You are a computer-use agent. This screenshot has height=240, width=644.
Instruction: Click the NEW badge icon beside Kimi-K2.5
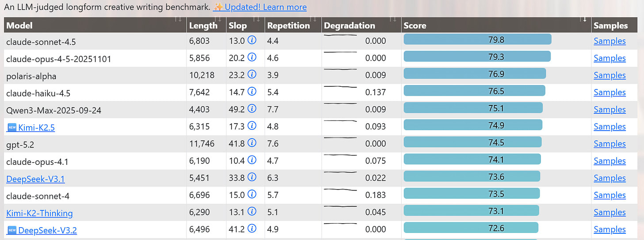coord(11,128)
